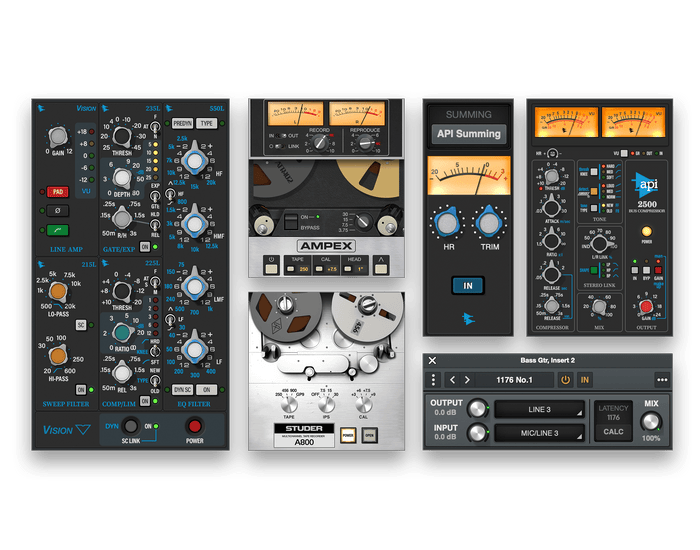Flip the Ampex IN/OUT meter switch
Screen dimensions: 700x550
281,136
